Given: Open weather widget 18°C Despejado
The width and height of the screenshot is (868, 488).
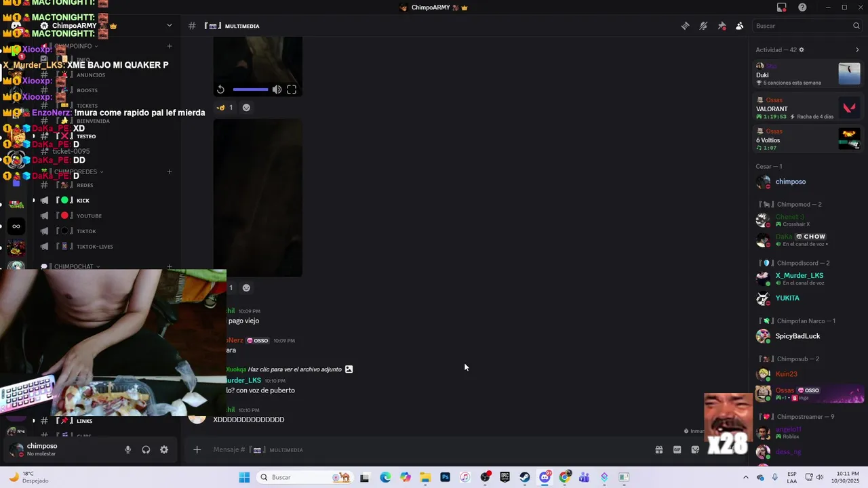Looking at the screenshot, I should [x=28, y=477].
